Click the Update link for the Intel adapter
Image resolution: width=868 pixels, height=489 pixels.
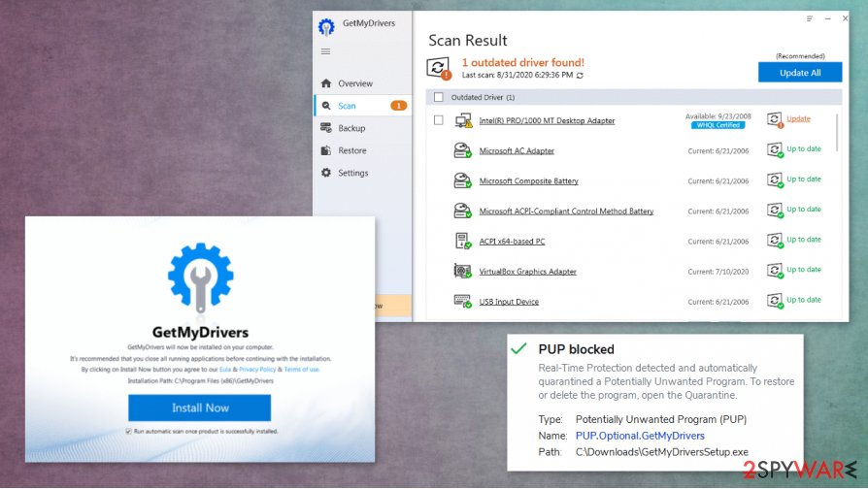coord(798,119)
